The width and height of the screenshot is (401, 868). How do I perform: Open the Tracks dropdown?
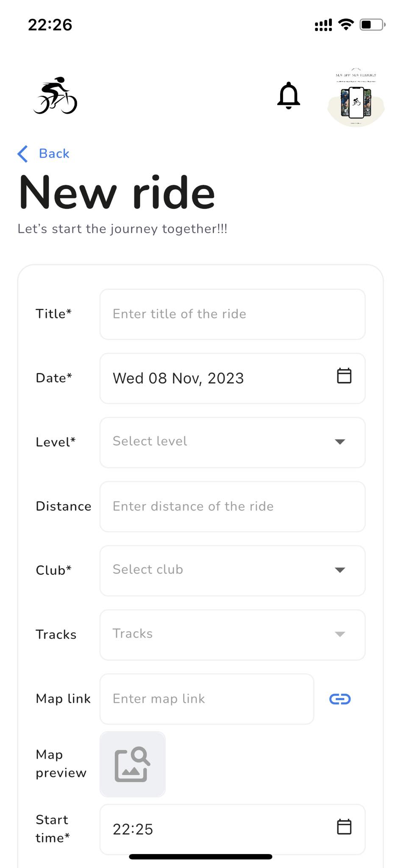232,634
